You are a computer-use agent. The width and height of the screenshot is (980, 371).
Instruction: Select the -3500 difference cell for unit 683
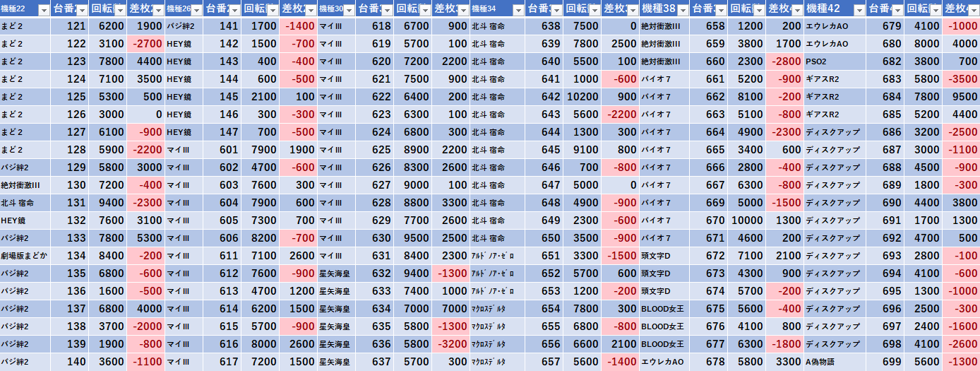(960, 79)
